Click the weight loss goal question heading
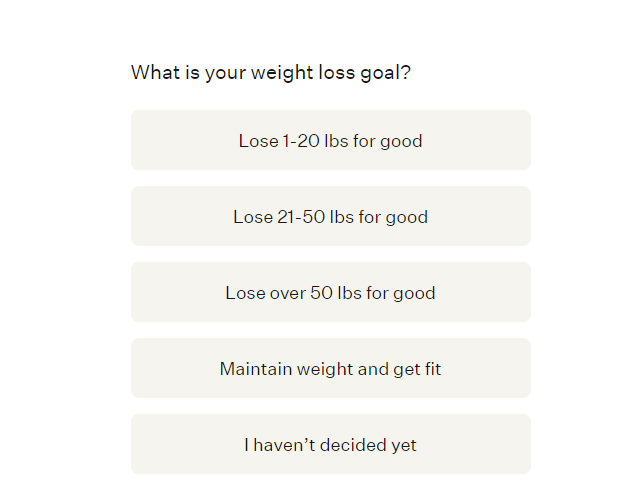Viewport: 643px width, 499px height. [x=271, y=73]
